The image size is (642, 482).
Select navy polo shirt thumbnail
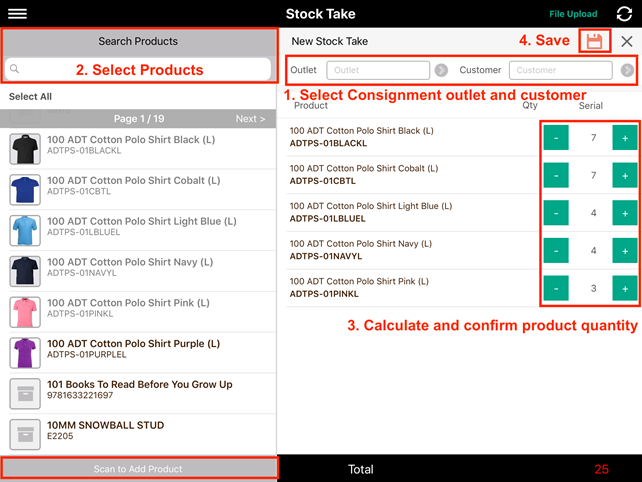pyautogui.click(x=25, y=271)
